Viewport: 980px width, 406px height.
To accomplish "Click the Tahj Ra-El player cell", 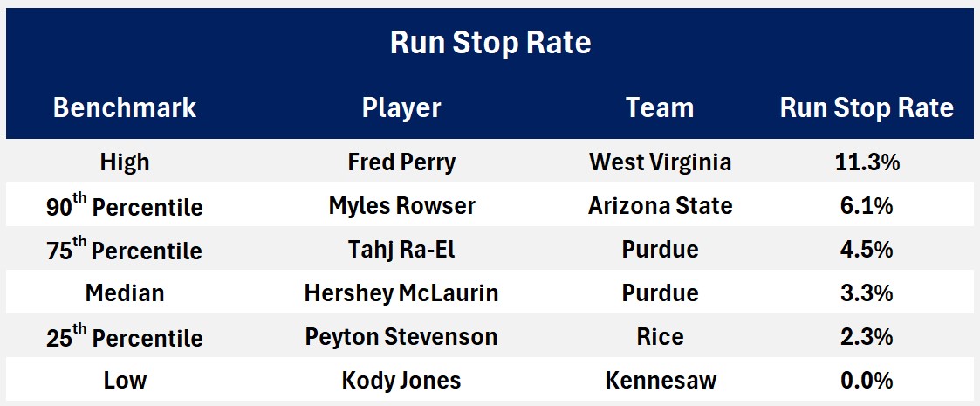I will point(401,250).
